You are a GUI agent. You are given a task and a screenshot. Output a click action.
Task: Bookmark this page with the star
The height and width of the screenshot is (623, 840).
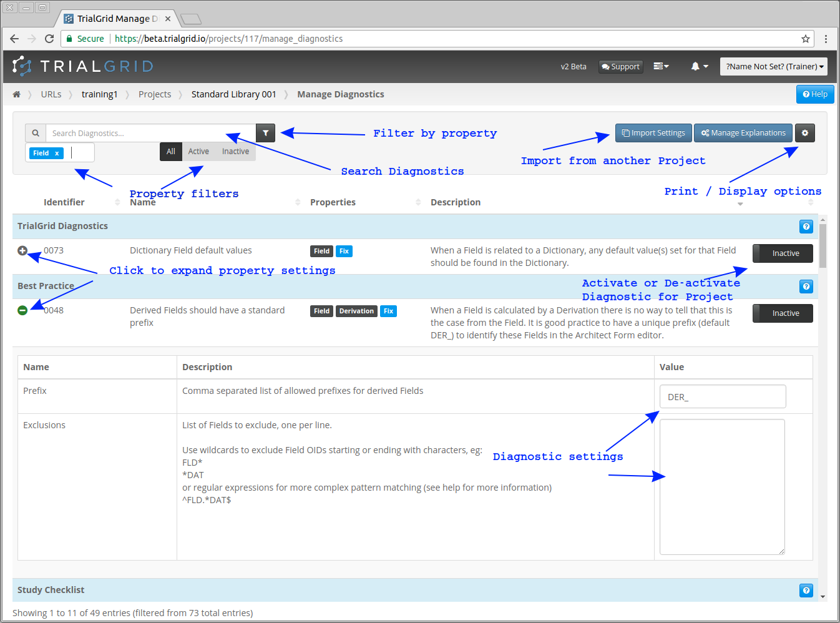pos(806,39)
